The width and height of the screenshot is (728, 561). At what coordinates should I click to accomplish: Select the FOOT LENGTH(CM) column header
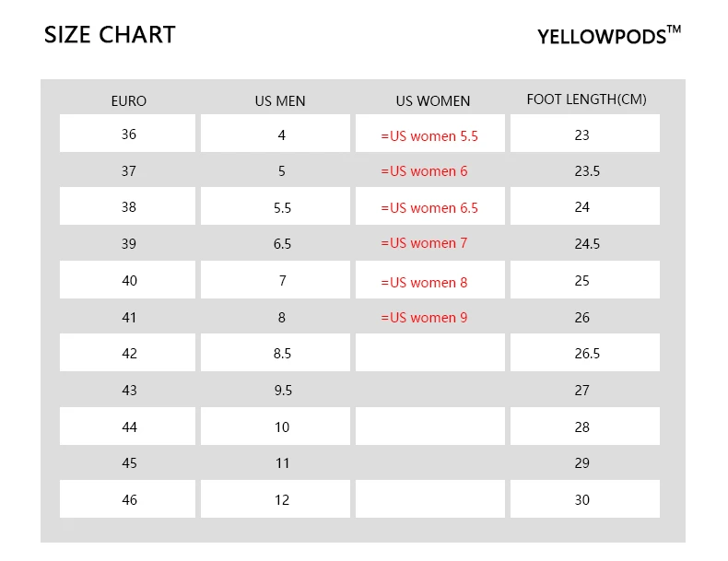pos(586,99)
